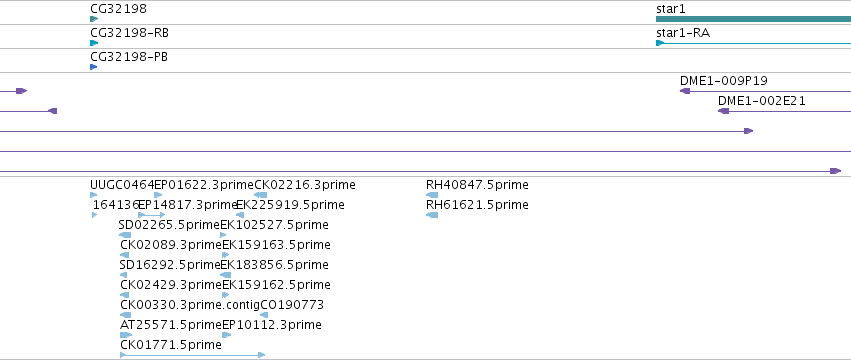Select the CG32198 gene arrow
Screen dimensions: 851x360
(94, 19)
